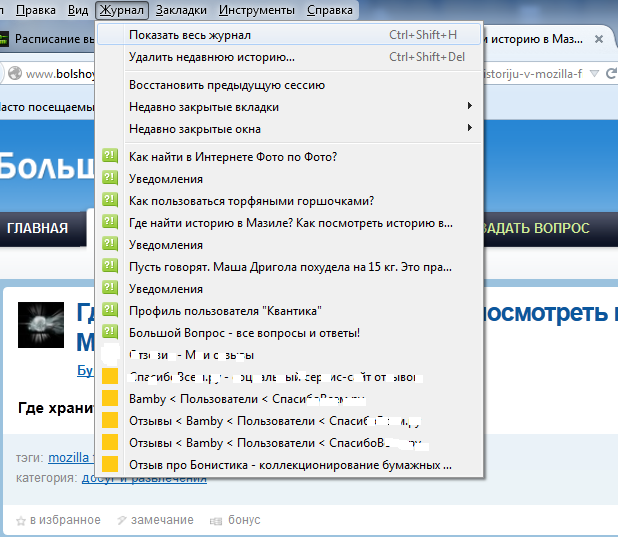Viewport: 618px width, 537px height.
Task: Open the address bar history dropdown arrow
Action: [x=594, y=73]
